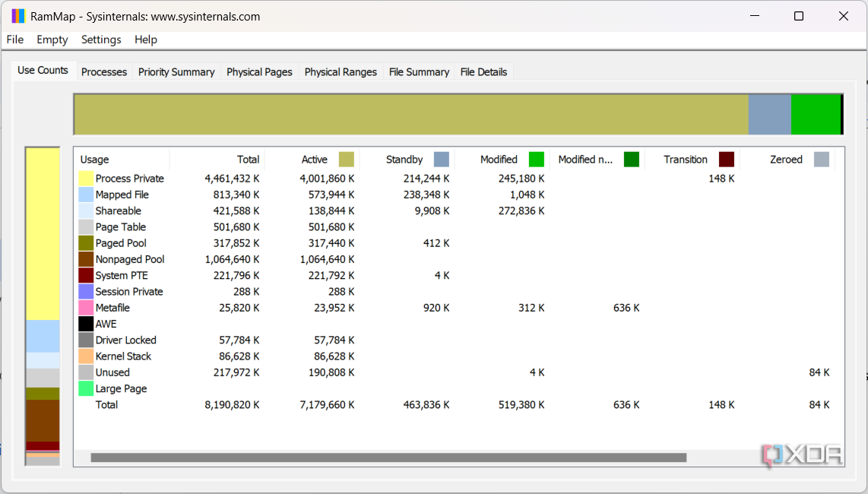The image size is (868, 494).
Task: Click the Unused row gray swatch
Action: pyautogui.click(x=86, y=372)
